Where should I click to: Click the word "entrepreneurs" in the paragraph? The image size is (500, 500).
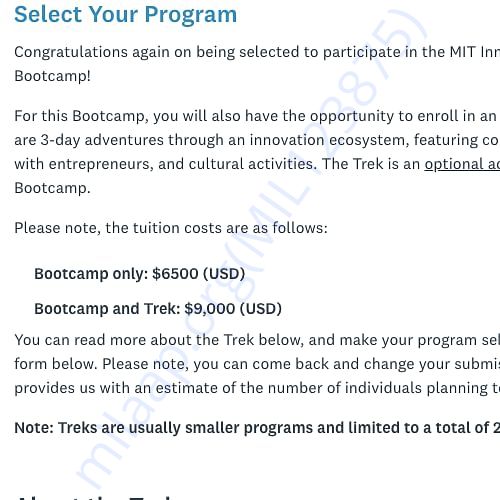tap(101, 165)
